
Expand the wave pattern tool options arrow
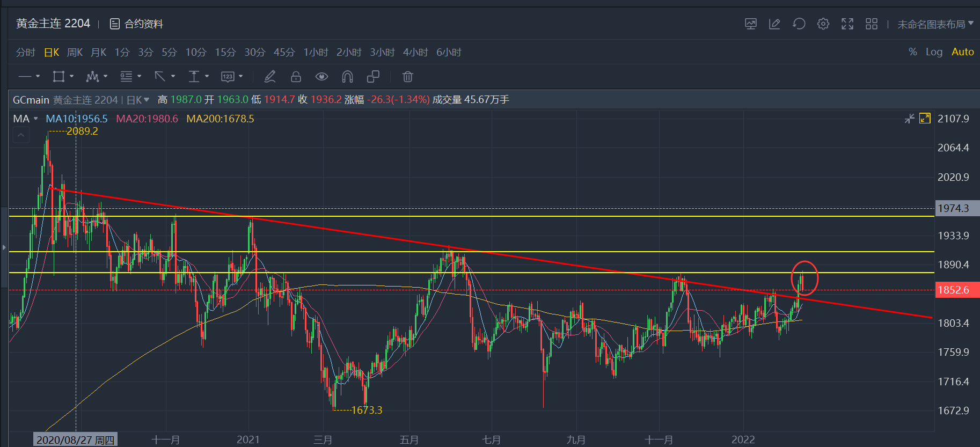pyautogui.click(x=105, y=76)
